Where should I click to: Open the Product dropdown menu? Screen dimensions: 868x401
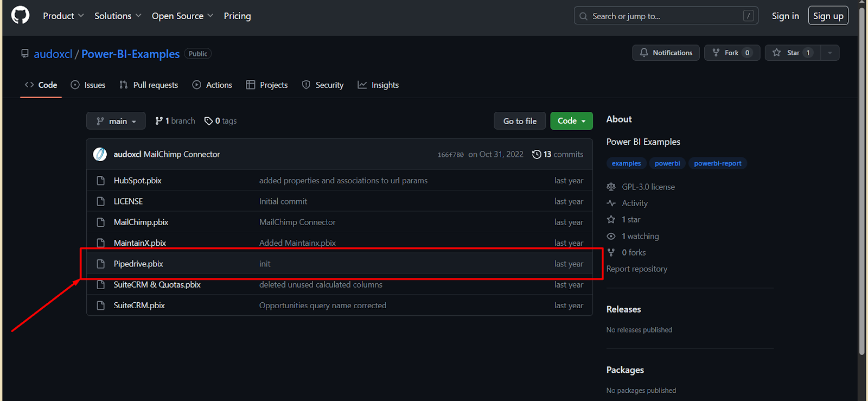[x=63, y=16]
